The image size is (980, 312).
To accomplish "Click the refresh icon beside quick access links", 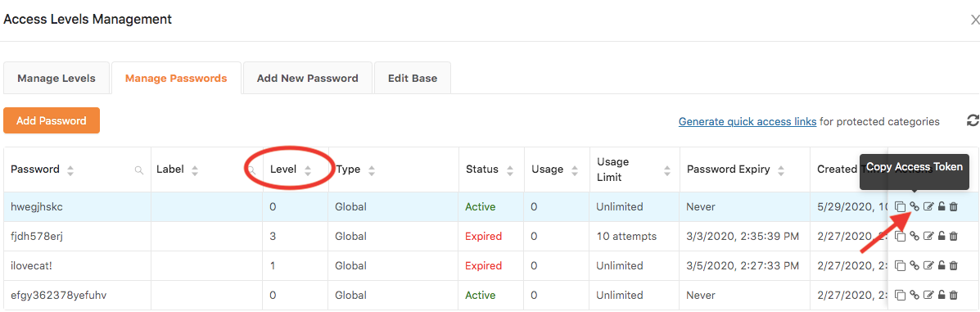I will click(x=973, y=120).
